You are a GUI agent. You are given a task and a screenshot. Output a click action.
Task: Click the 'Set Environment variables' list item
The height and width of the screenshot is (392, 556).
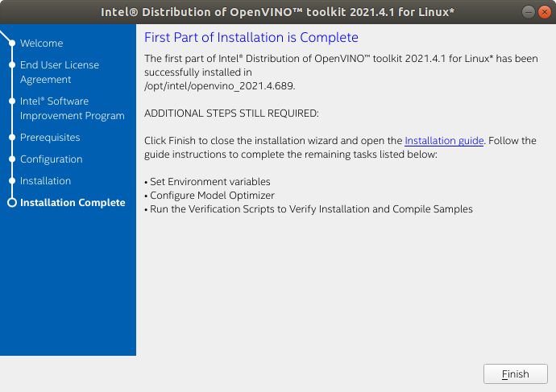(210, 182)
